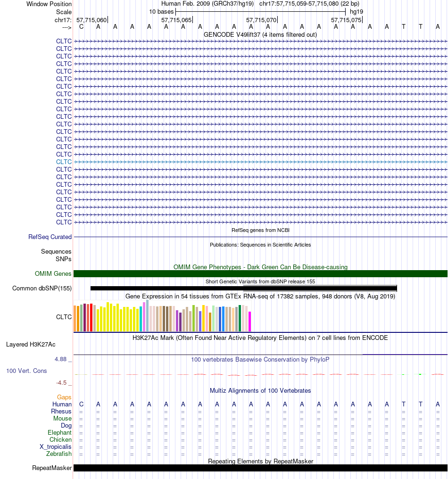Click "Human Feb. 2009 (GRCh37/hg19)" assembly text
This screenshot has height=479, width=448.
(x=207, y=4)
